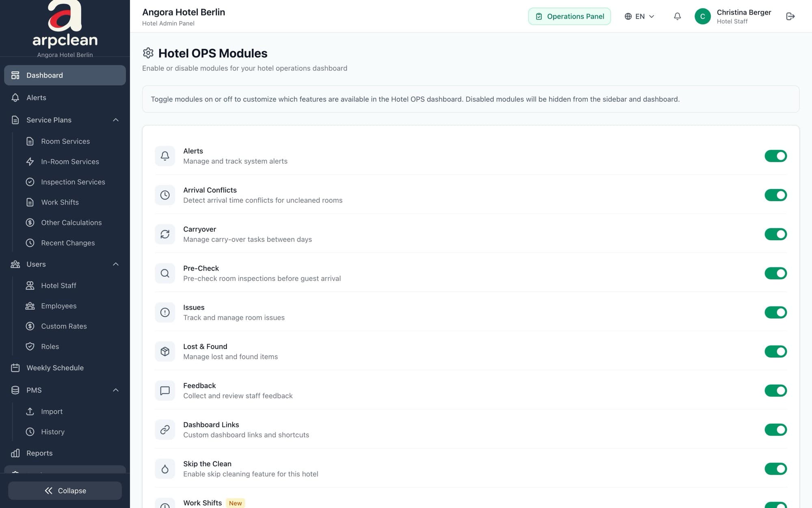The image size is (812, 508).
Task: Switch off the Carryover module
Action: point(775,234)
